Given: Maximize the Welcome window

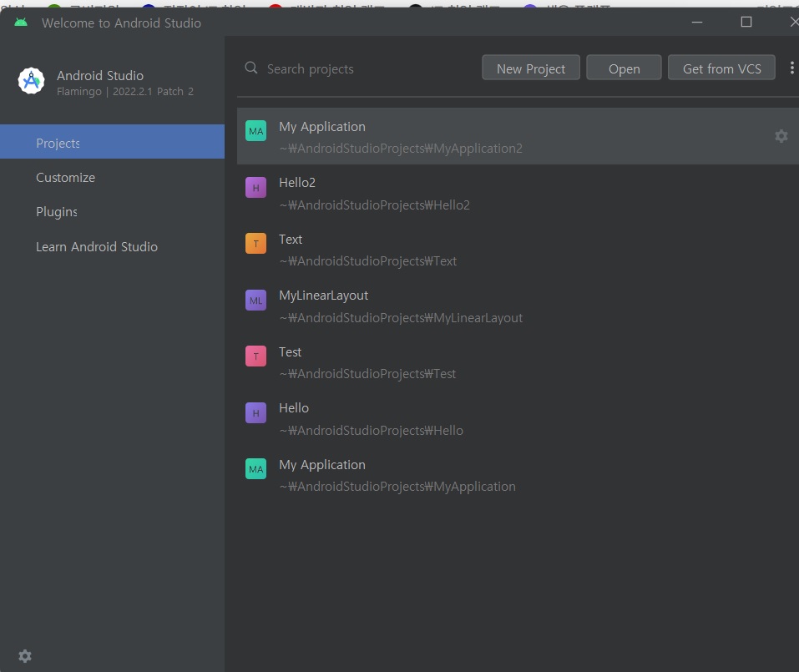Looking at the screenshot, I should [x=746, y=22].
